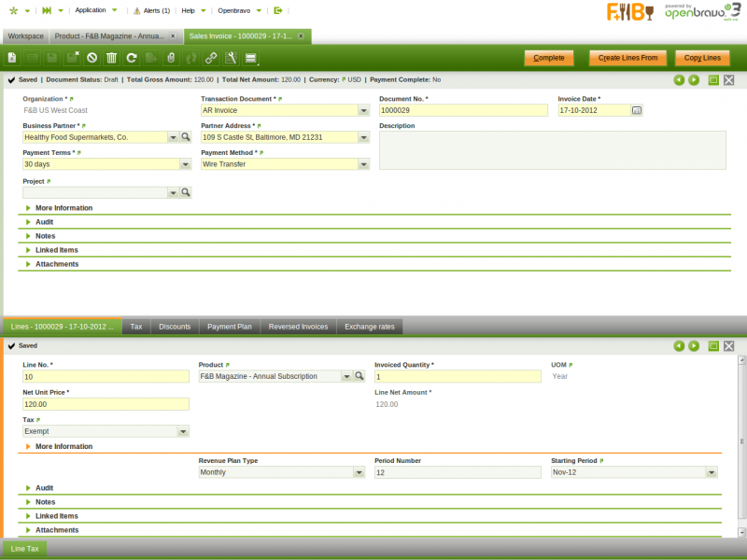Open the Invoice Date calendar picker
The width and height of the screenshot is (747, 560).
click(637, 110)
